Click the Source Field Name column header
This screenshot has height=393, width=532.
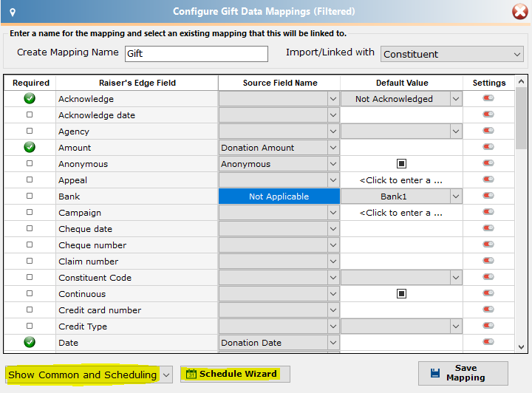[280, 83]
